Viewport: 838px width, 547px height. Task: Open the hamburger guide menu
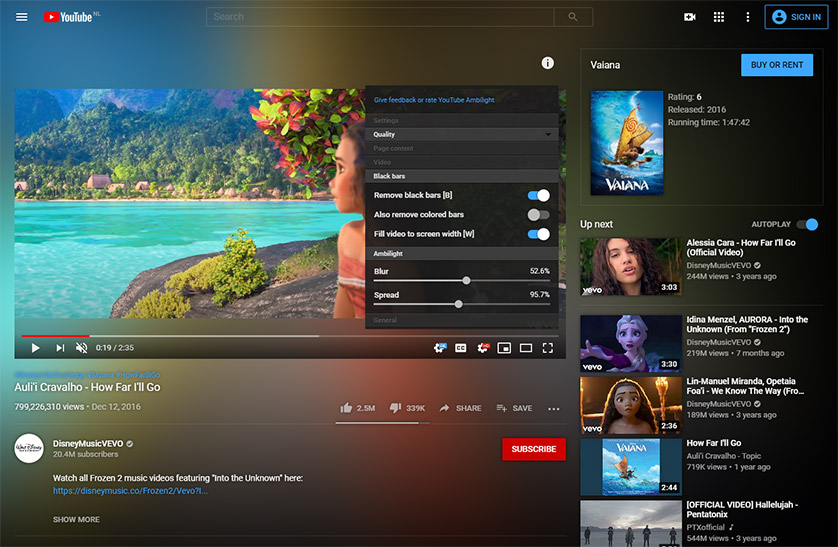[x=21, y=17]
